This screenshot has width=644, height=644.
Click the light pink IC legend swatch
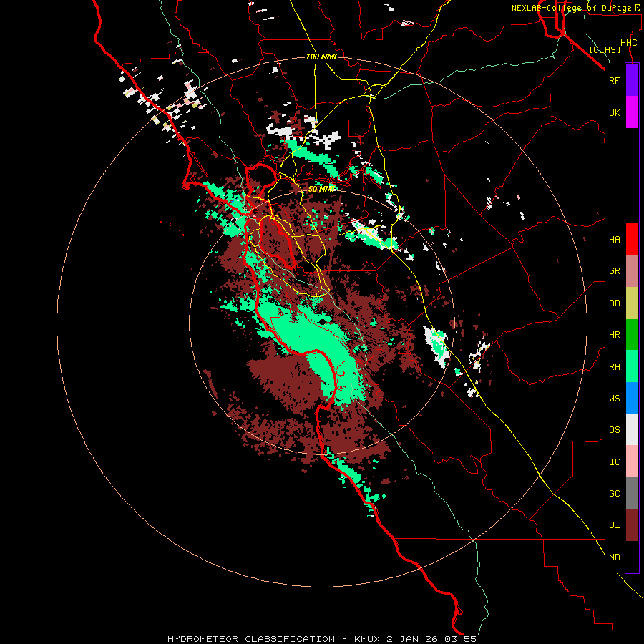(x=632, y=462)
